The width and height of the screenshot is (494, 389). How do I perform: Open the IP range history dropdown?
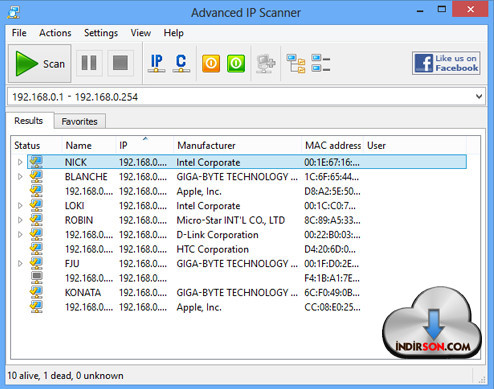[479, 97]
